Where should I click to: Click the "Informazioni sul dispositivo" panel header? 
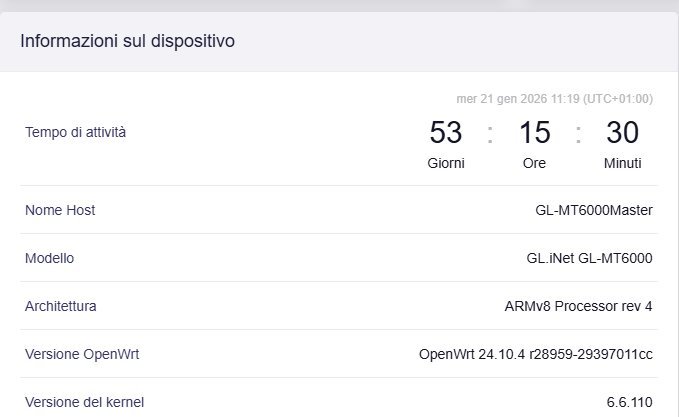127,41
